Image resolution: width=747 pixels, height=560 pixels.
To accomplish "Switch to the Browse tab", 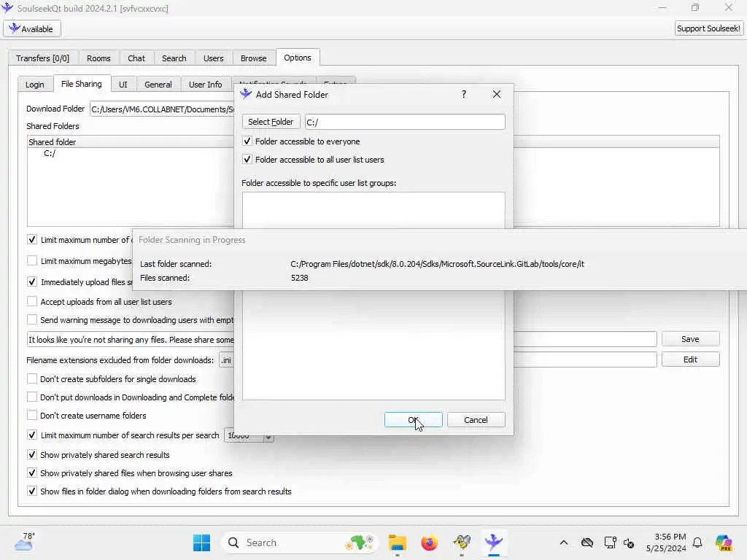I will (253, 58).
